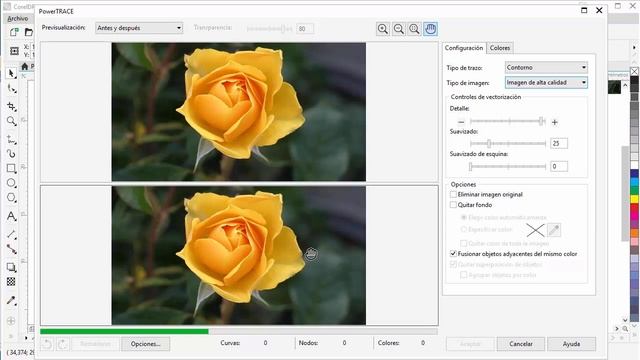Click the zoom to fit icon
This screenshot has width=640, height=360.
[x=414, y=29]
